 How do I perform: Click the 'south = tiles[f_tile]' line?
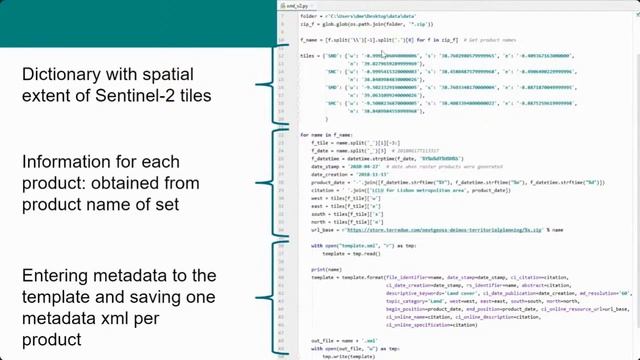point(347,214)
